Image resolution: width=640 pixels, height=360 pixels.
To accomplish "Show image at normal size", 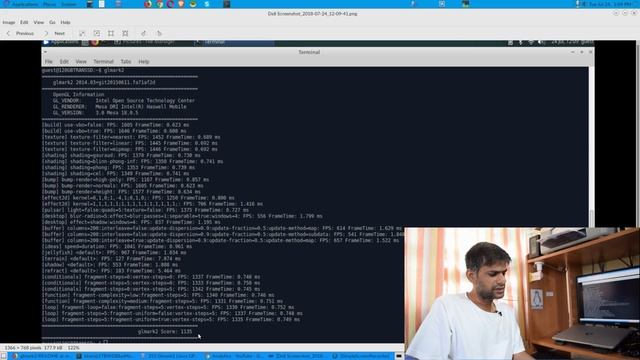I will (x=111, y=33).
